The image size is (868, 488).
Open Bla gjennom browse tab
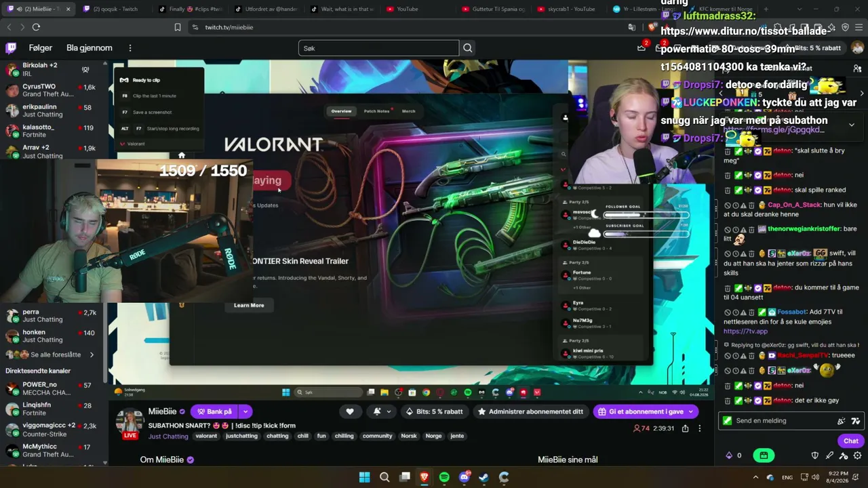pyautogui.click(x=90, y=48)
